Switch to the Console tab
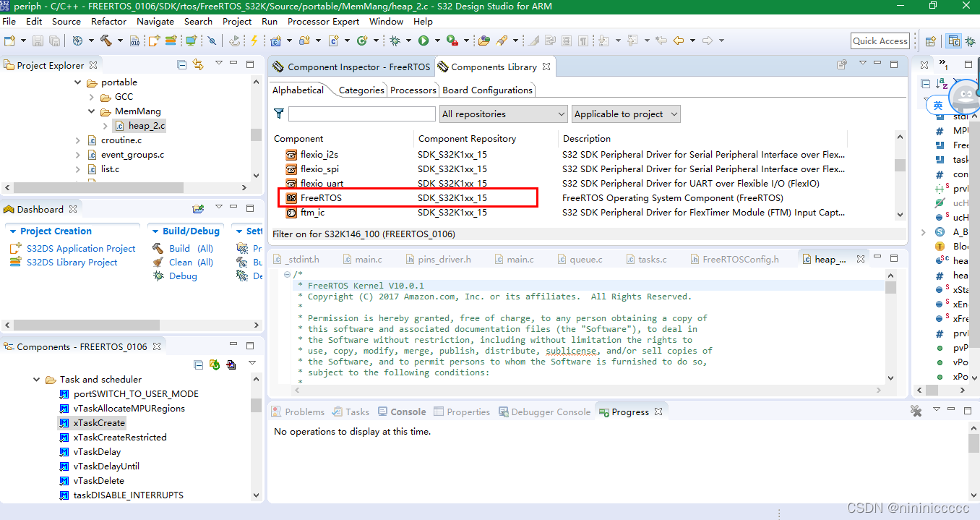Screen dimensions: 980x520 click(x=402, y=412)
